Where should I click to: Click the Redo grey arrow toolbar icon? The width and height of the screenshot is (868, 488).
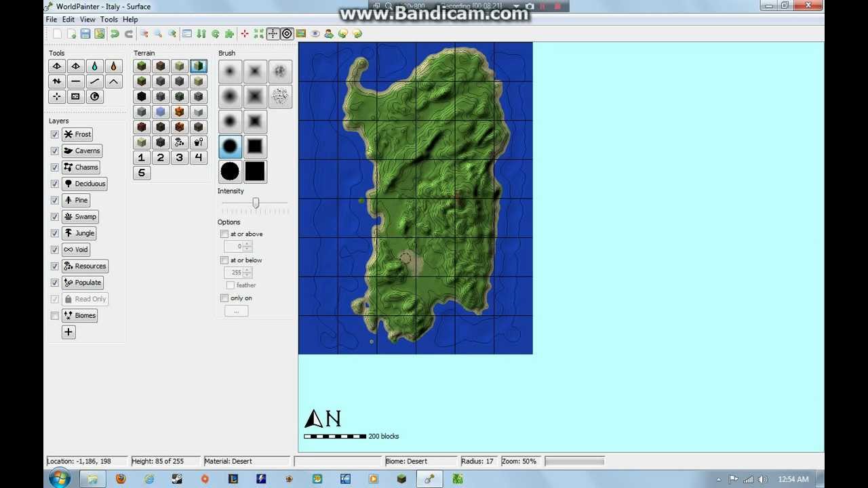(x=128, y=34)
